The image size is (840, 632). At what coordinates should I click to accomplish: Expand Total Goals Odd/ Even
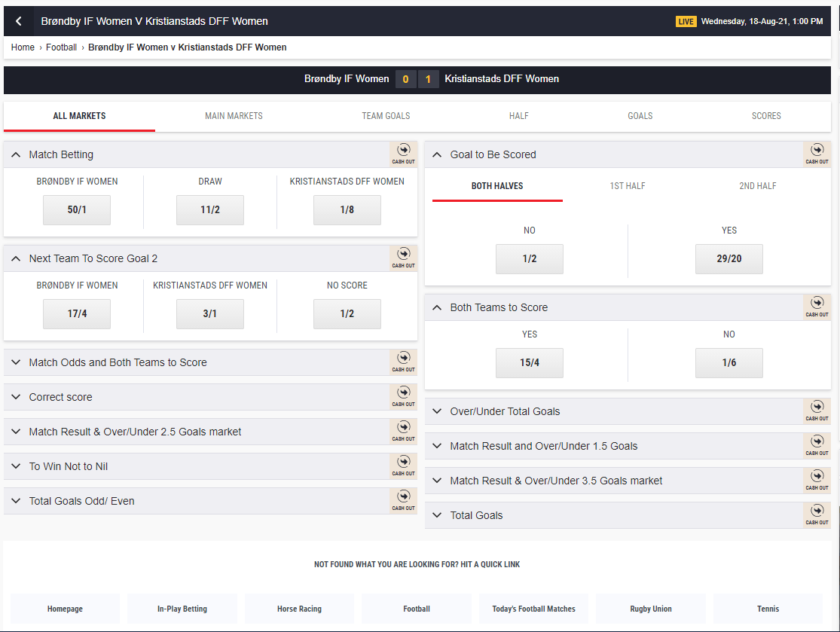click(x=16, y=501)
